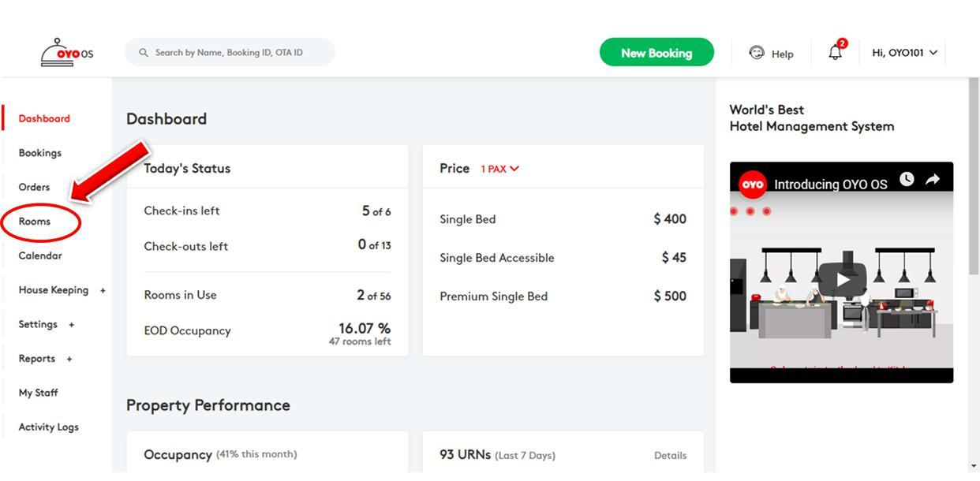Click the video share arrow icon
Image resolution: width=980 pixels, height=481 pixels.
click(933, 179)
